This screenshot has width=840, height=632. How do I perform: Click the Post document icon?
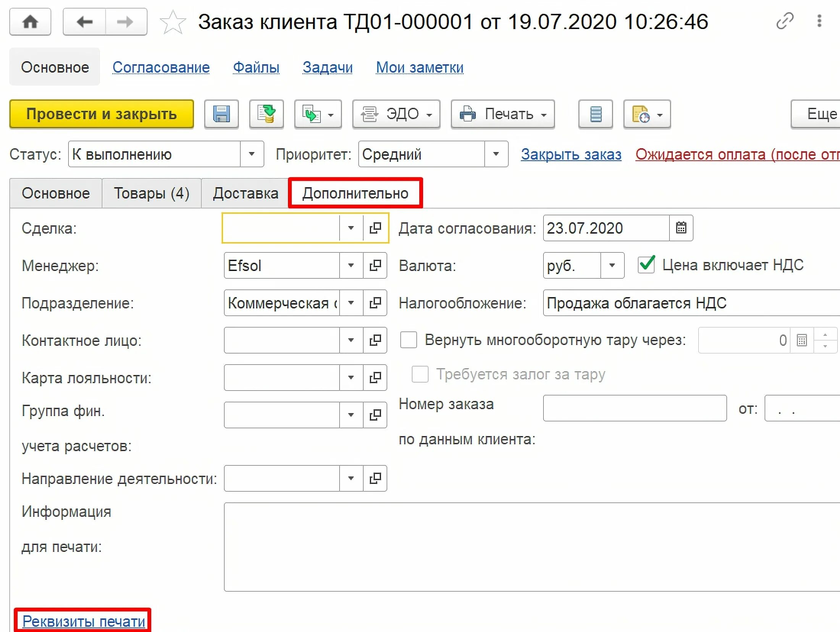pyautogui.click(x=267, y=114)
